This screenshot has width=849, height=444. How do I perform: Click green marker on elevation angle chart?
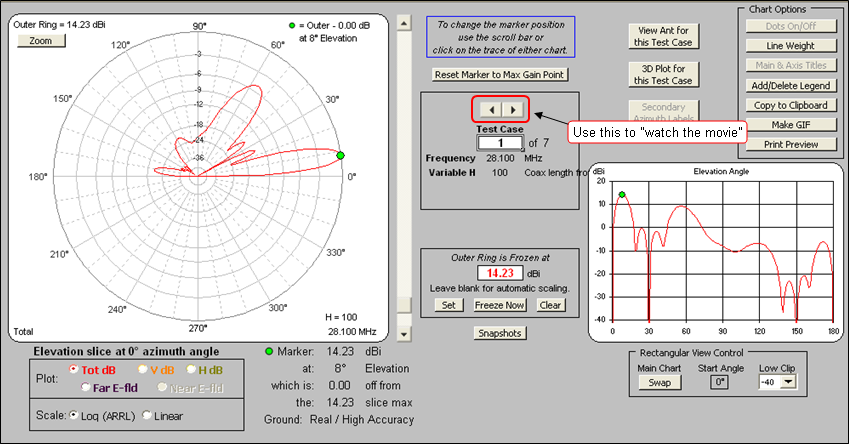coord(622,195)
